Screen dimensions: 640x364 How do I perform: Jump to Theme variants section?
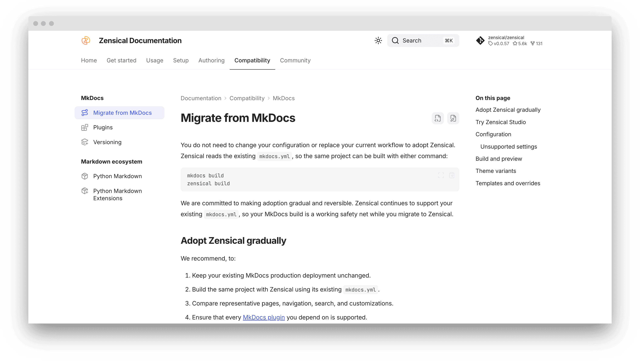[x=496, y=171]
